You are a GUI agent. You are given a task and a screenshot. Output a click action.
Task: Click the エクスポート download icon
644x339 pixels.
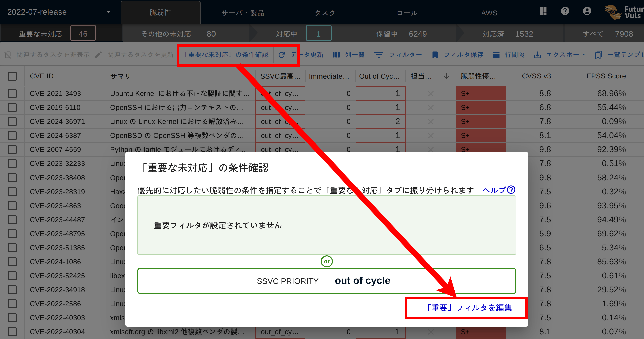[537, 55]
